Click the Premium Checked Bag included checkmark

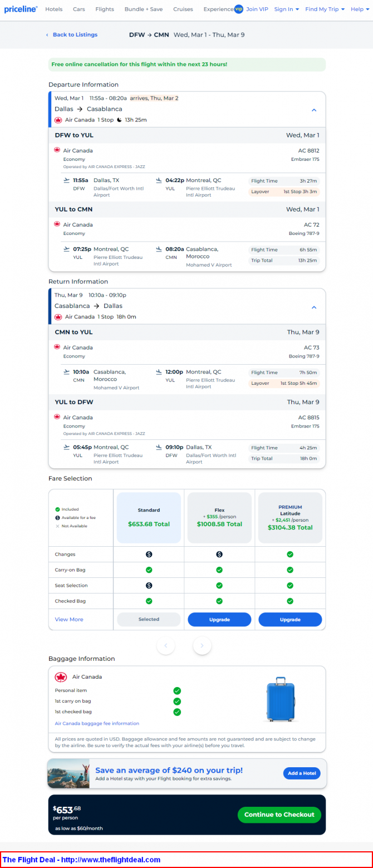[x=290, y=601]
